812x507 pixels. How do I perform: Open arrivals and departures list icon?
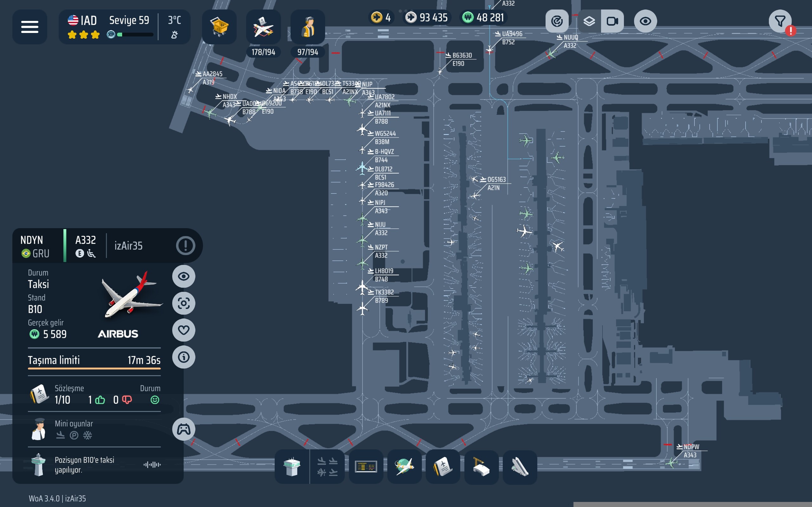(x=327, y=467)
